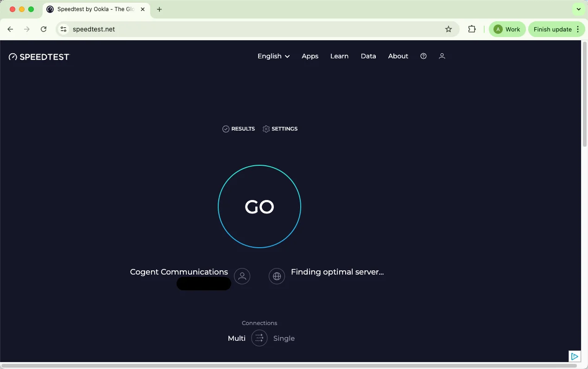Open the user account icon in header
The width and height of the screenshot is (588, 369).
tap(442, 56)
